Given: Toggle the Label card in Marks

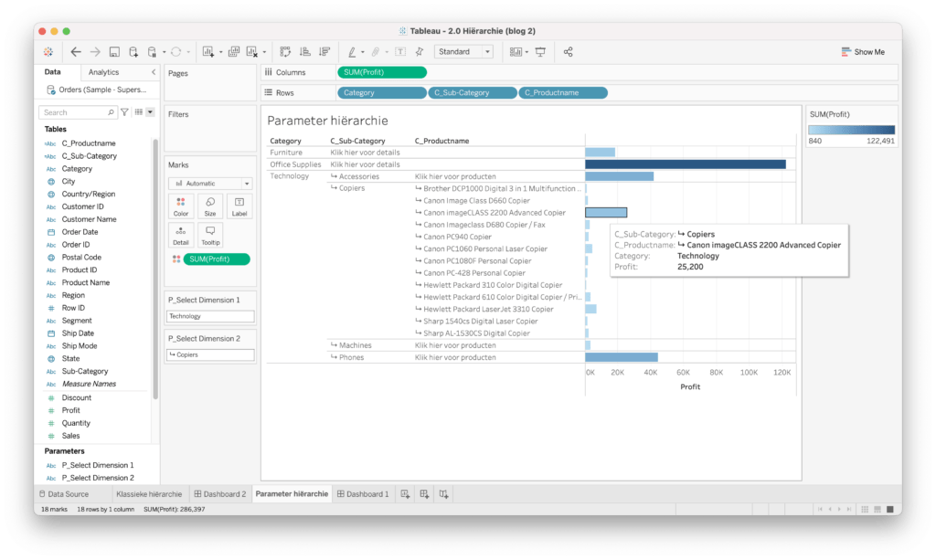Looking at the screenshot, I should pos(239,206).
